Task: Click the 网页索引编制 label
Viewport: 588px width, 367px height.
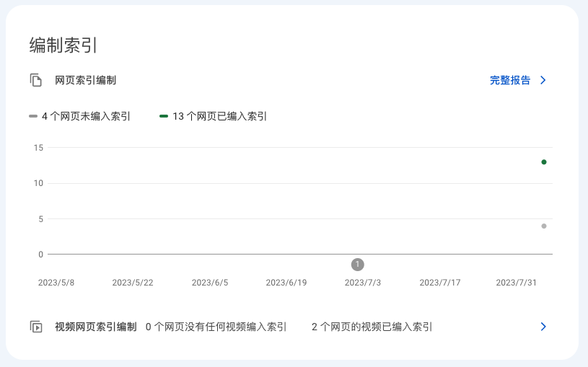Action: 85,80
